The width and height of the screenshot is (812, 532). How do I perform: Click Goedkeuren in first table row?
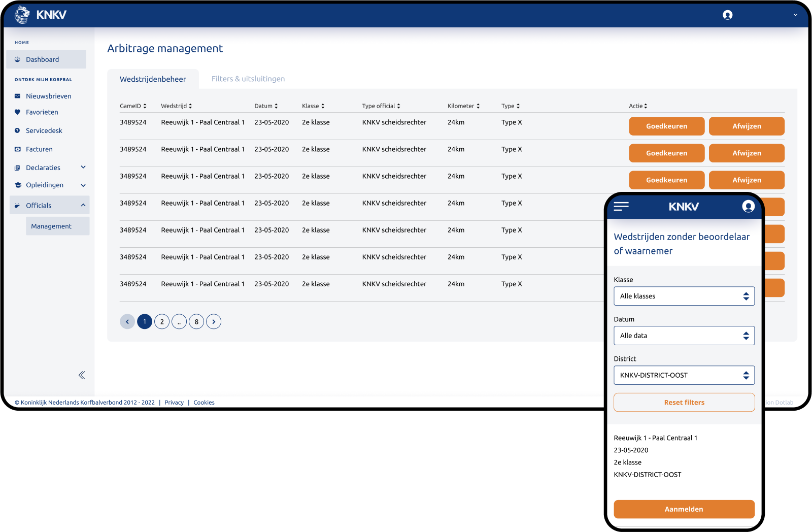[666, 126]
